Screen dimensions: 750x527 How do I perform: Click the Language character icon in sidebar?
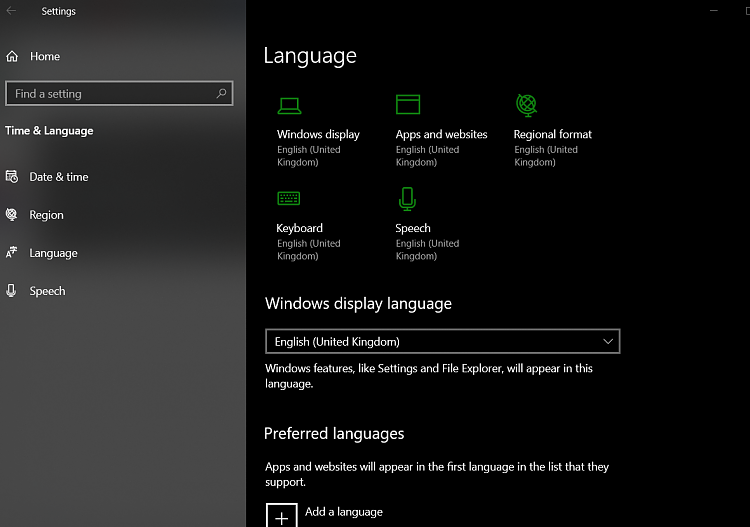pos(11,253)
